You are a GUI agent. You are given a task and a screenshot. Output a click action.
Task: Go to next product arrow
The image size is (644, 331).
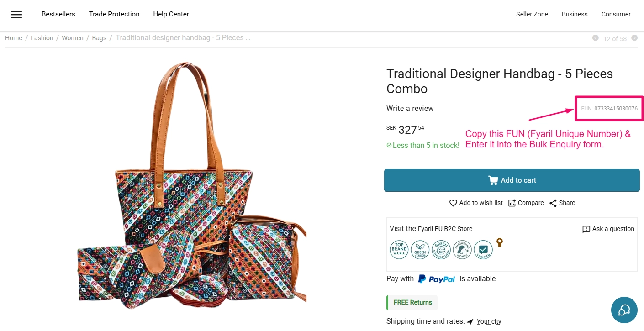point(634,38)
